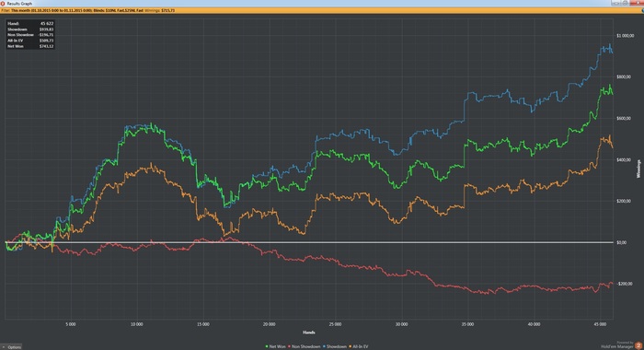Select the Showdown row in stats box
The width and height of the screenshot is (644, 350).
point(30,29)
